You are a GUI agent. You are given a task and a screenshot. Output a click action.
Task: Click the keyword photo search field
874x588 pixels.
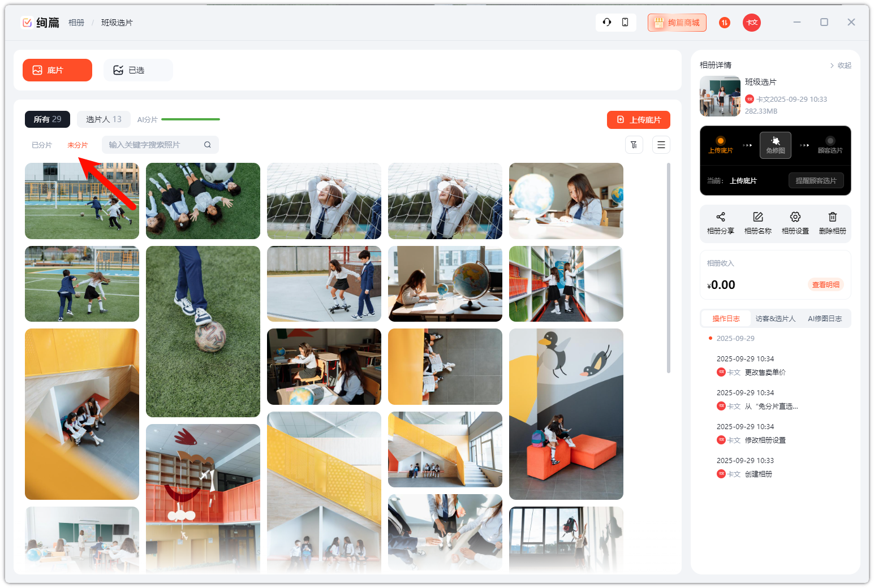(154, 145)
